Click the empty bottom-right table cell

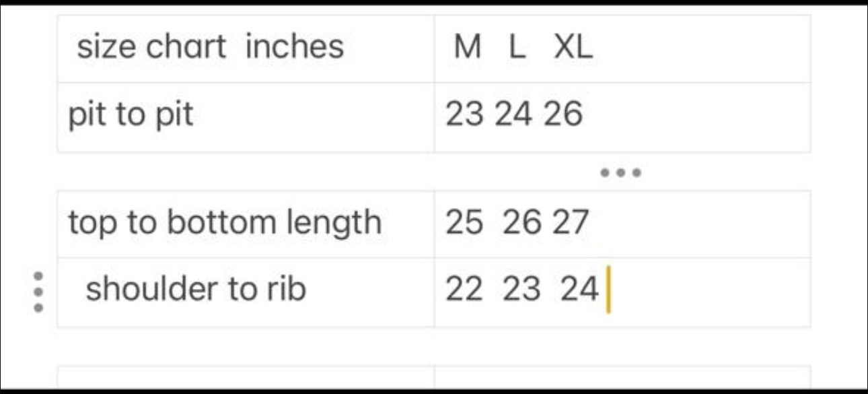622,377
